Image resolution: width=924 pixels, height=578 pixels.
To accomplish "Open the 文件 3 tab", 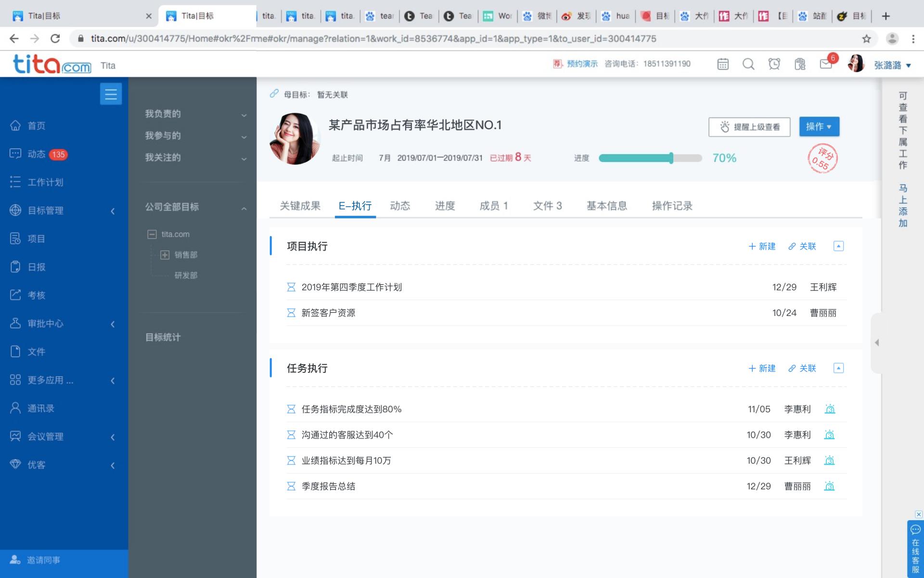I will (x=547, y=206).
